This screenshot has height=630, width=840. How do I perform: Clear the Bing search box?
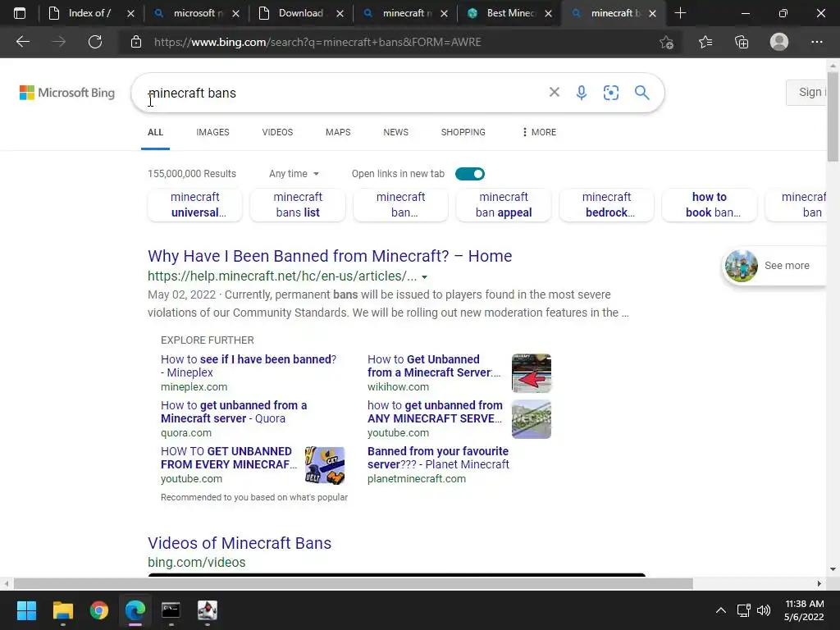(555, 92)
